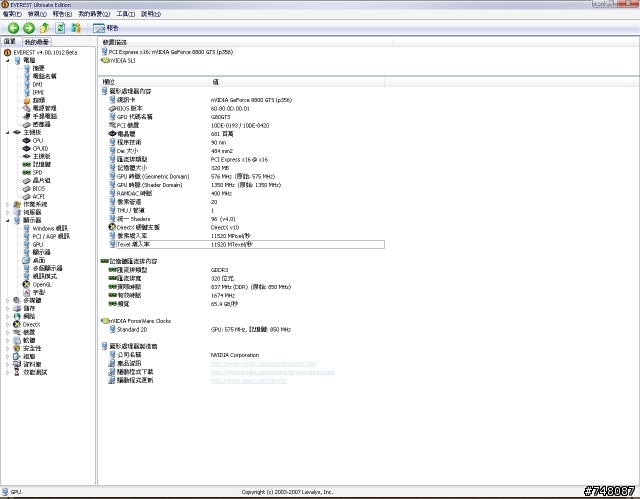Screen dimensions: 640x499
Task: Open the driveragent.com driver update link
Action: click(248, 380)
